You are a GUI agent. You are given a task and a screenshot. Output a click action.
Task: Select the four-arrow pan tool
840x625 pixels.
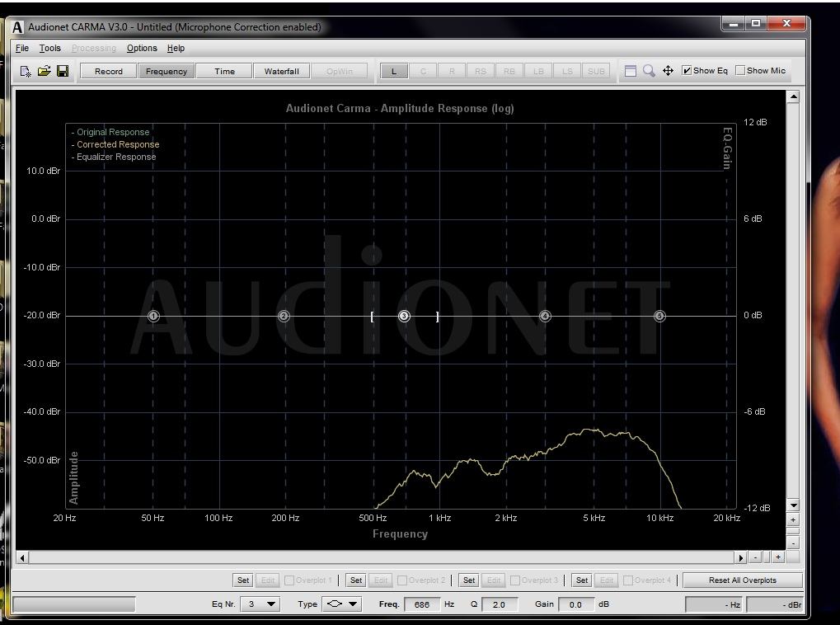[668, 71]
